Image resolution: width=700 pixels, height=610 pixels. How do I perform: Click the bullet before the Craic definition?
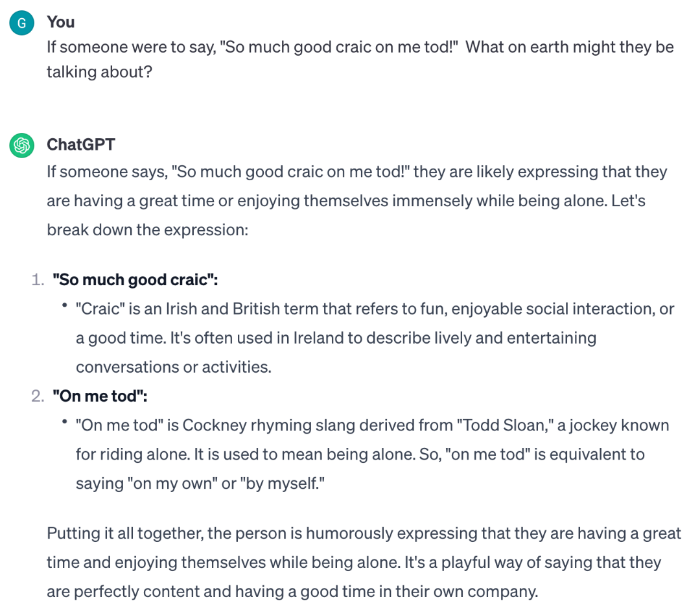tap(65, 305)
